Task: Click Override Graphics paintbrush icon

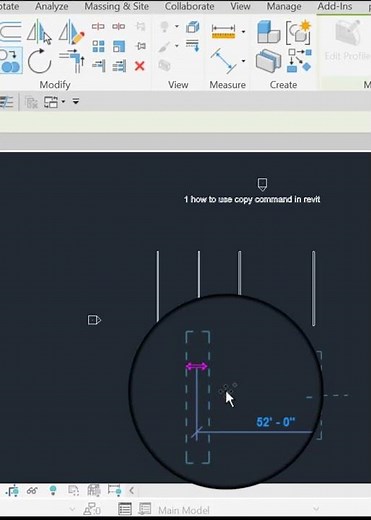Action: (x=164, y=46)
